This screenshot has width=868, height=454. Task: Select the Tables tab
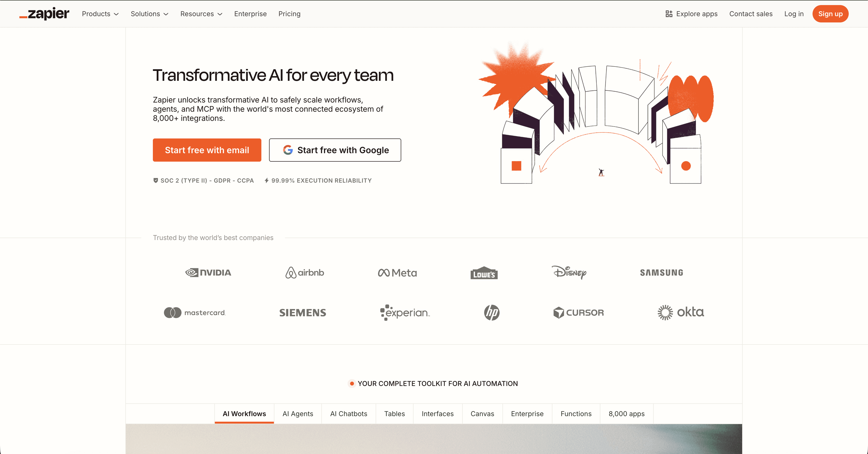394,413
